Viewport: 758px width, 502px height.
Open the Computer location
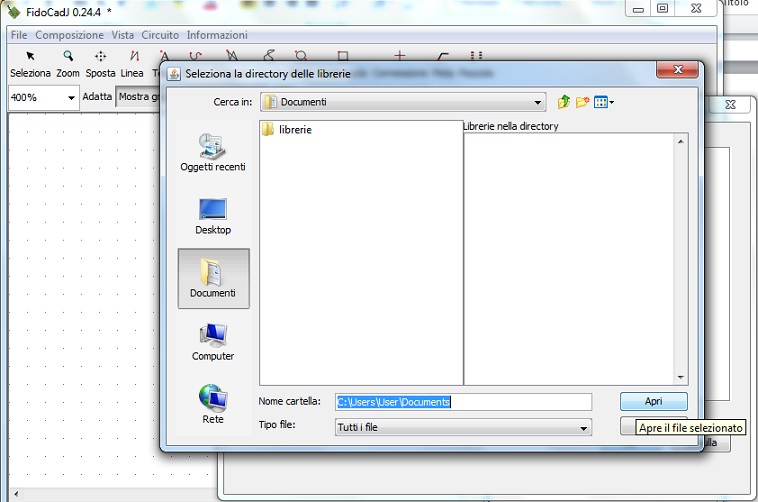coord(212,342)
